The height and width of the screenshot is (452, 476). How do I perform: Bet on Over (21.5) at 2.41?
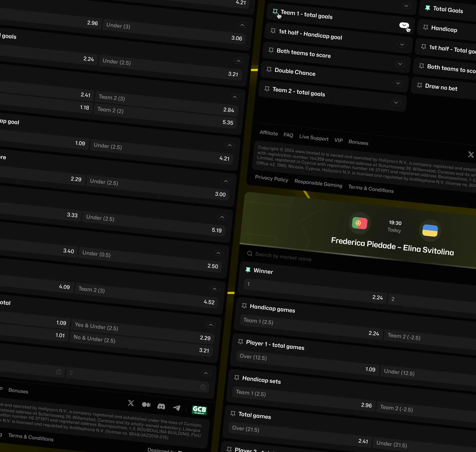click(300, 435)
